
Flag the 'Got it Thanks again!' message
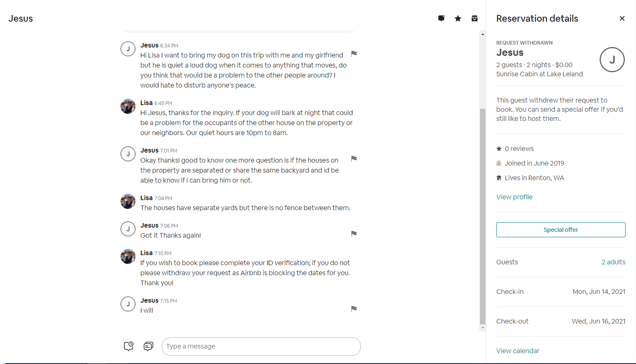[354, 233]
